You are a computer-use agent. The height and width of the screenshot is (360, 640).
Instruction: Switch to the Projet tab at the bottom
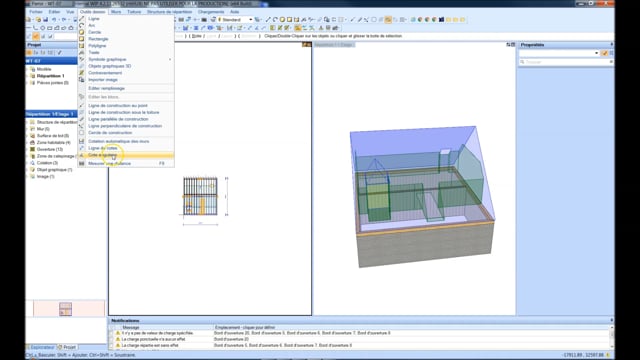click(x=67, y=347)
